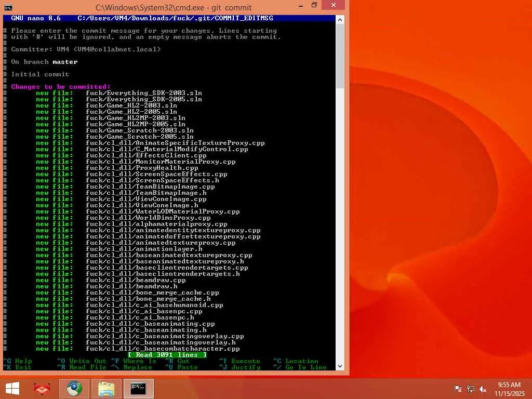
Task: Click the c_baseanimating.h line
Action: [x=146, y=330]
